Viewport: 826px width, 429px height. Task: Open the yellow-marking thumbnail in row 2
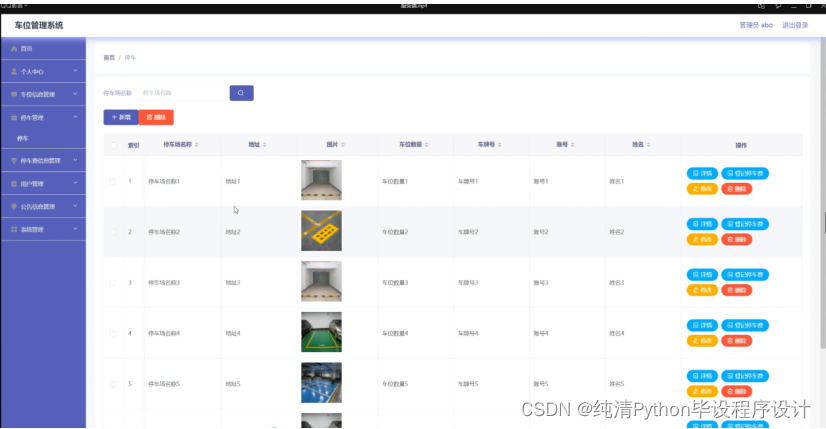click(x=321, y=231)
